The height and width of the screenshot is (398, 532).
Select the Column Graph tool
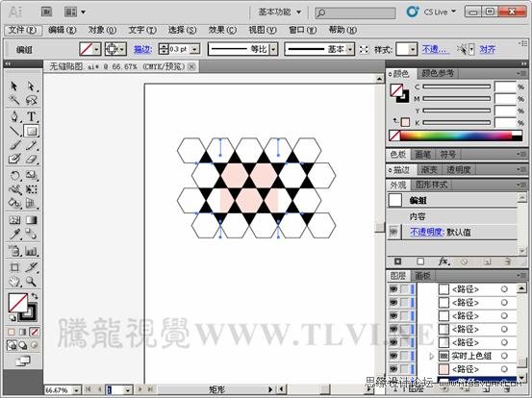tap(31, 251)
